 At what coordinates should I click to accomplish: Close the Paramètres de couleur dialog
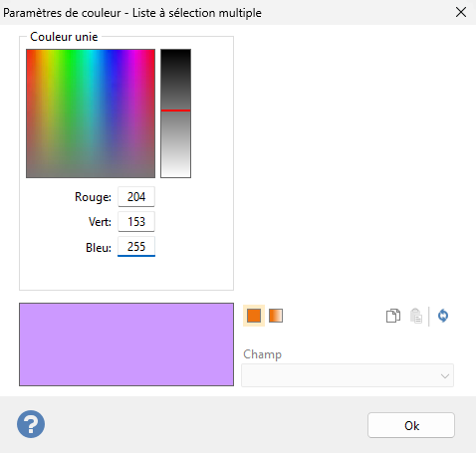coord(461,13)
